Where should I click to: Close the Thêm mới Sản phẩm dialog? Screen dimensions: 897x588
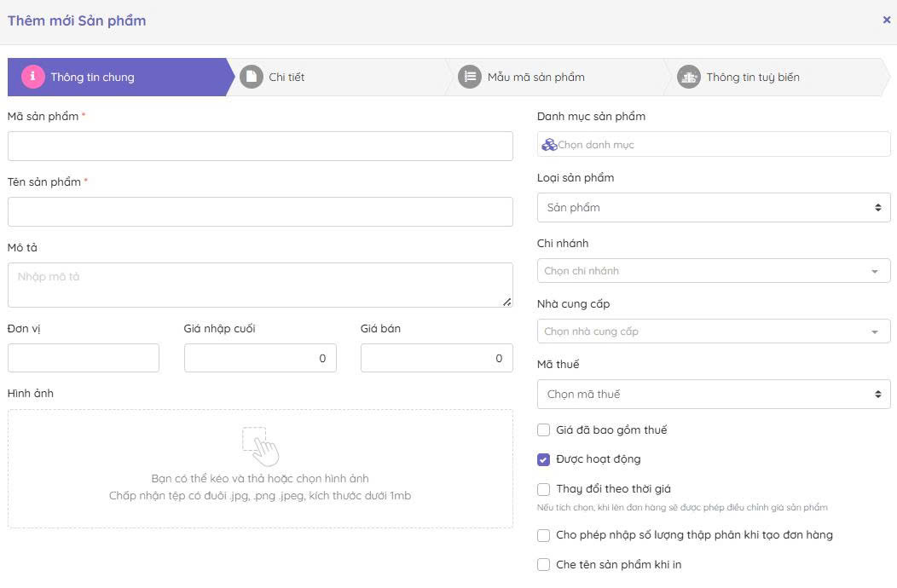(886, 20)
